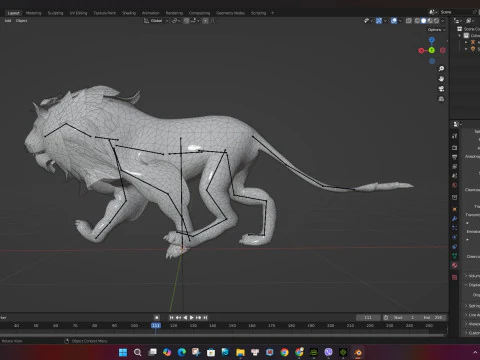Open the viewport shading options dropdown
The image size is (480, 360).
[443, 21]
